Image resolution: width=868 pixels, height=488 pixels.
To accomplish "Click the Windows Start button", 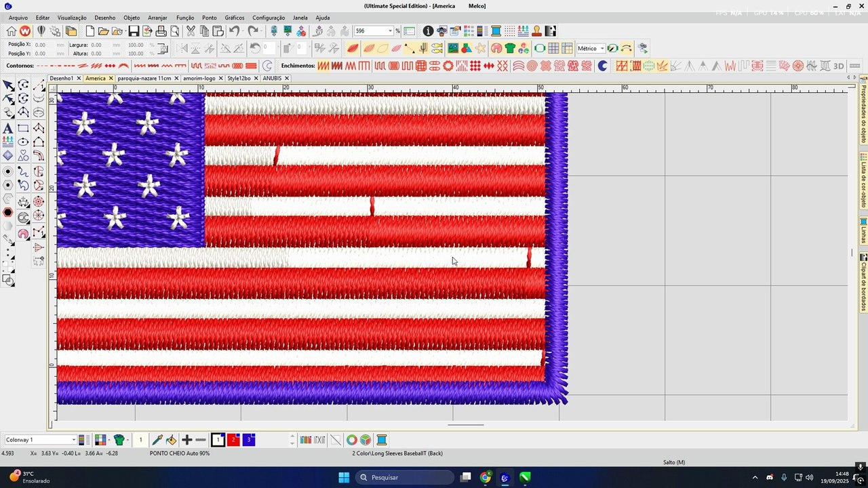I will (x=344, y=477).
